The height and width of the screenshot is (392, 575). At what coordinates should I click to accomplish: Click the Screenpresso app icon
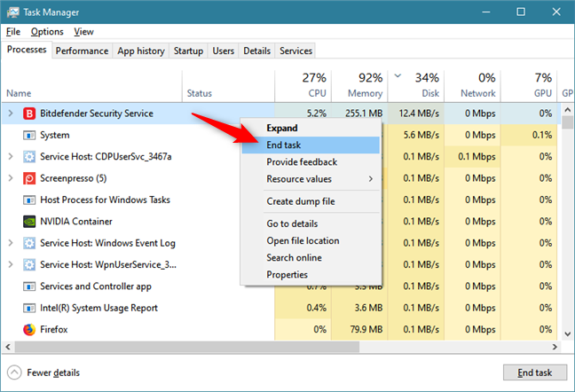[29, 178]
